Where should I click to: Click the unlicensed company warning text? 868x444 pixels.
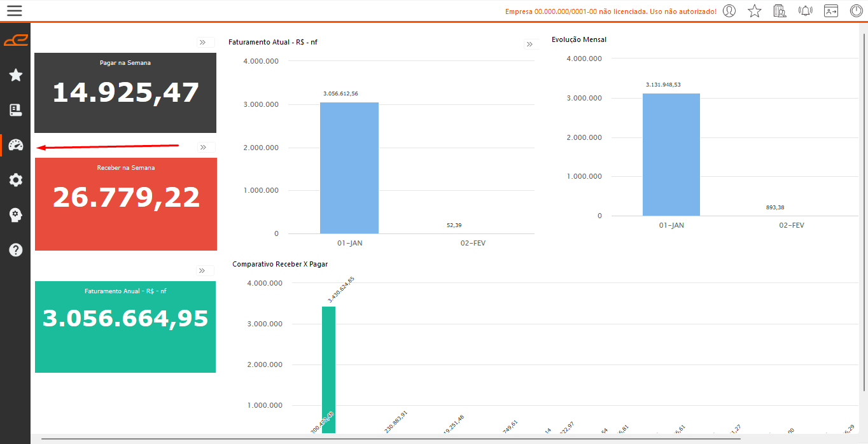[x=610, y=11]
